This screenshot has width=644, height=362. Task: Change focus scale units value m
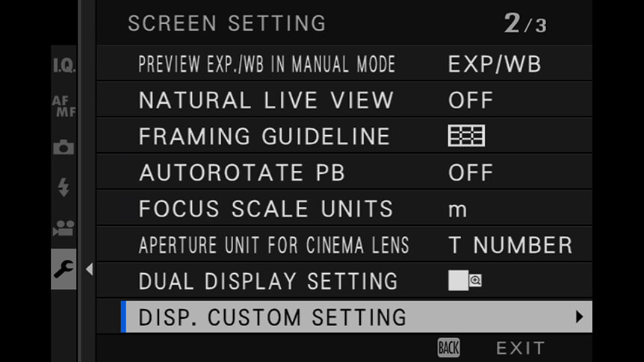457,210
